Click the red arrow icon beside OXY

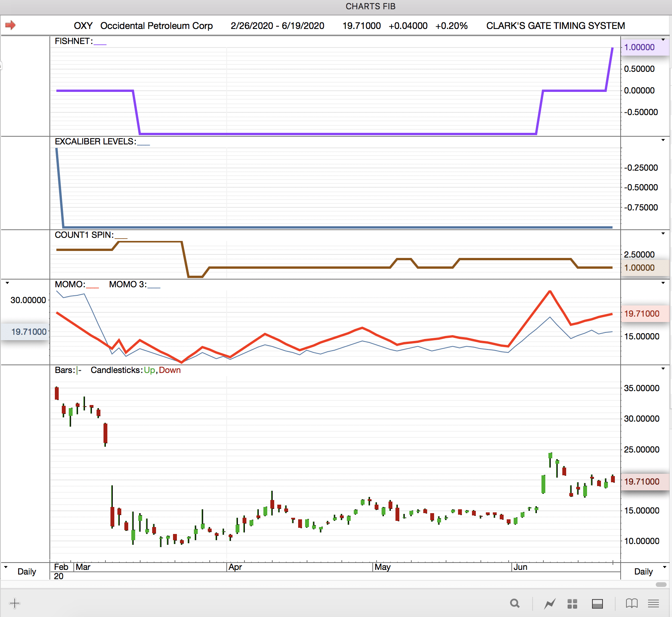pos(10,25)
